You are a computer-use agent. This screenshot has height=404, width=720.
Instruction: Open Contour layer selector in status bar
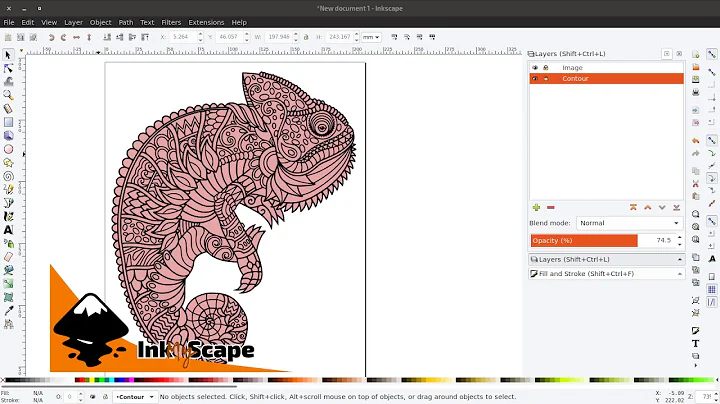pyautogui.click(x=135, y=397)
